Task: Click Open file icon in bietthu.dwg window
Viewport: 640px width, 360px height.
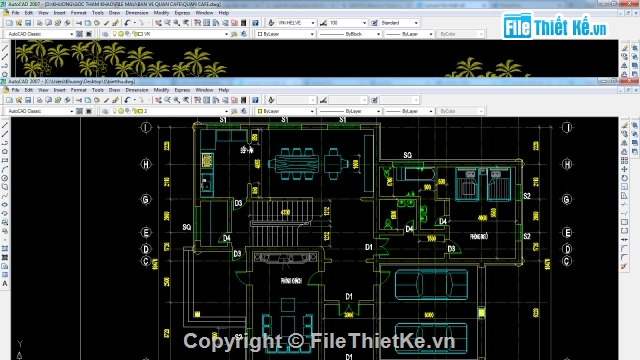Action: (x=18, y=100)
